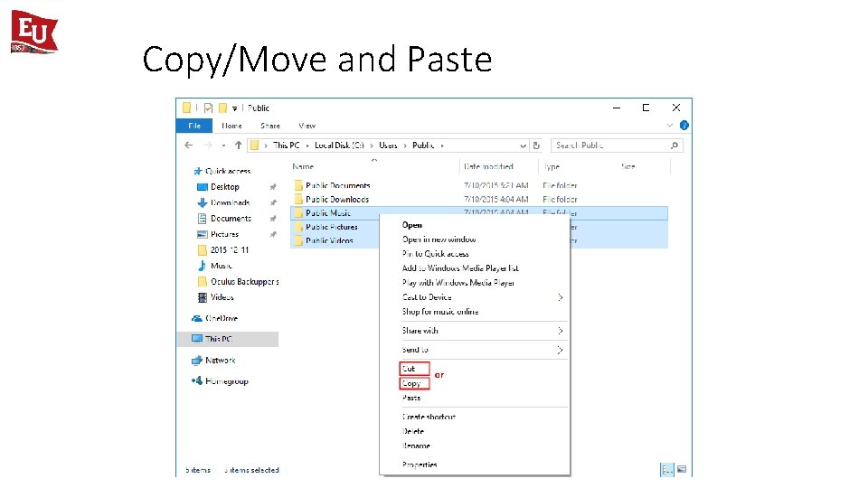Select the Public Pictures folder
Screen dimensions: 868x488
coord(332,227)
